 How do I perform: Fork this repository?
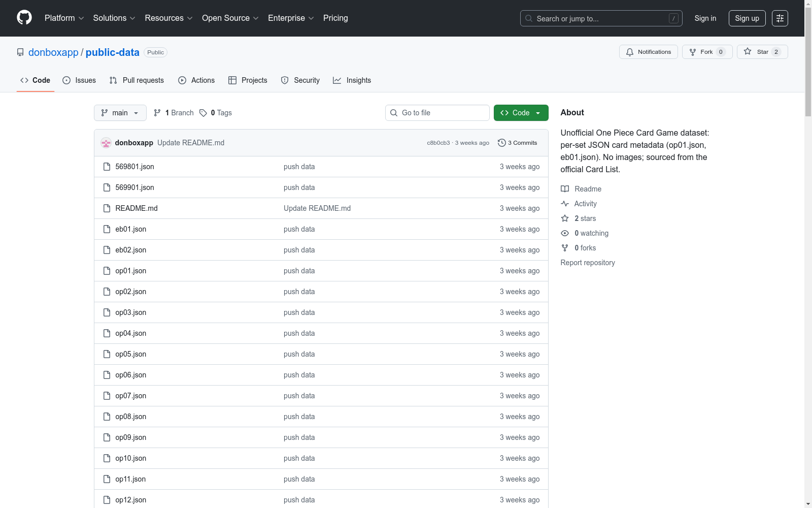coord(707,52)
